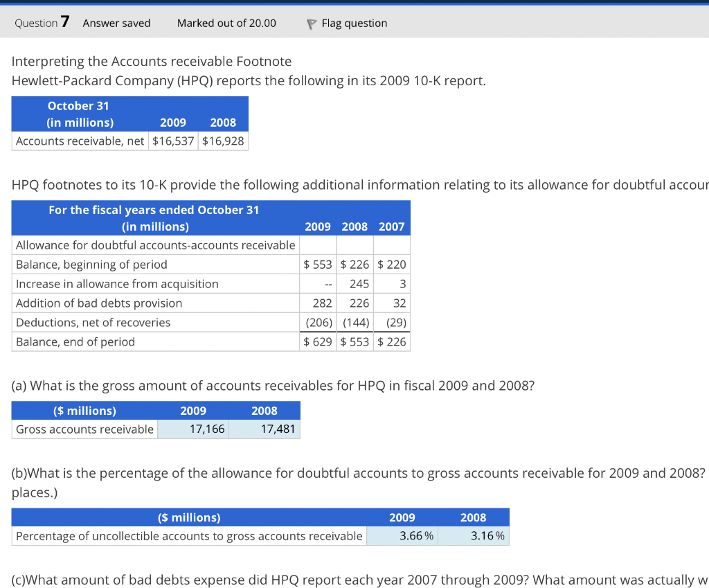Screen dimensions: 709x588
Task: Click the 'Question 7' label
Action: coord(42,22)
